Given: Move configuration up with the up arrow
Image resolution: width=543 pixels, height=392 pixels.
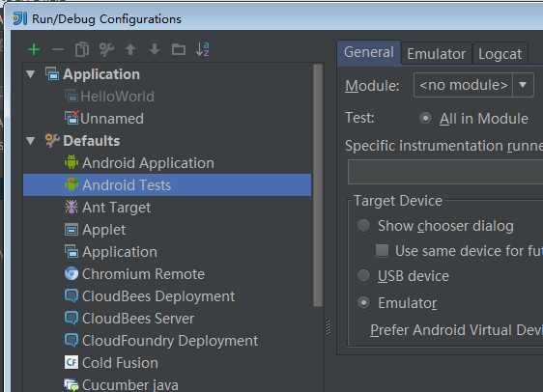Looking at the screenshot, I should click(x=130, y=49).
